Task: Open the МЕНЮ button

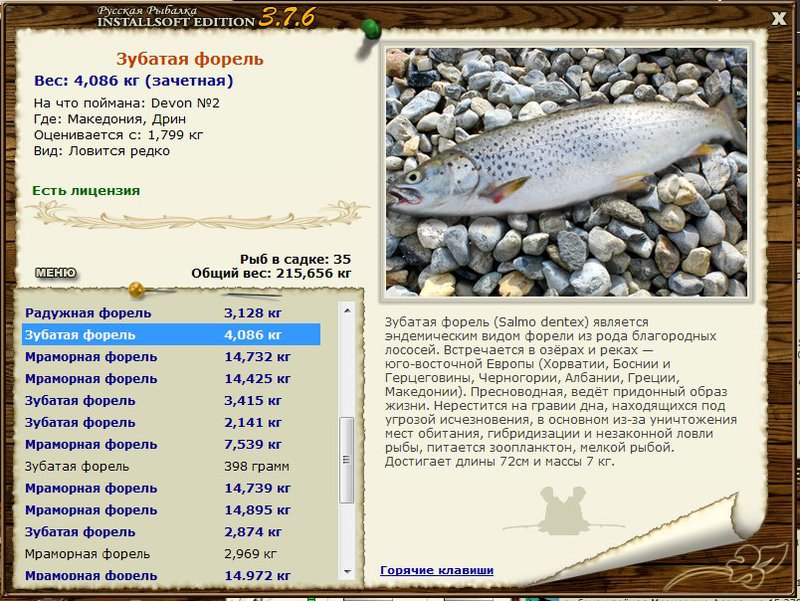Action: [56, 273]
